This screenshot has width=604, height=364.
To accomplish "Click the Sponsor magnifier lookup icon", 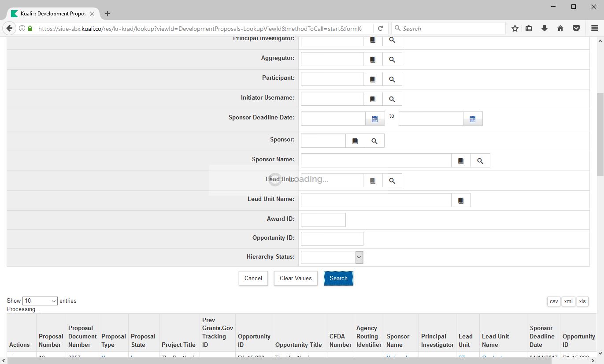I will (x=374, y=141).
